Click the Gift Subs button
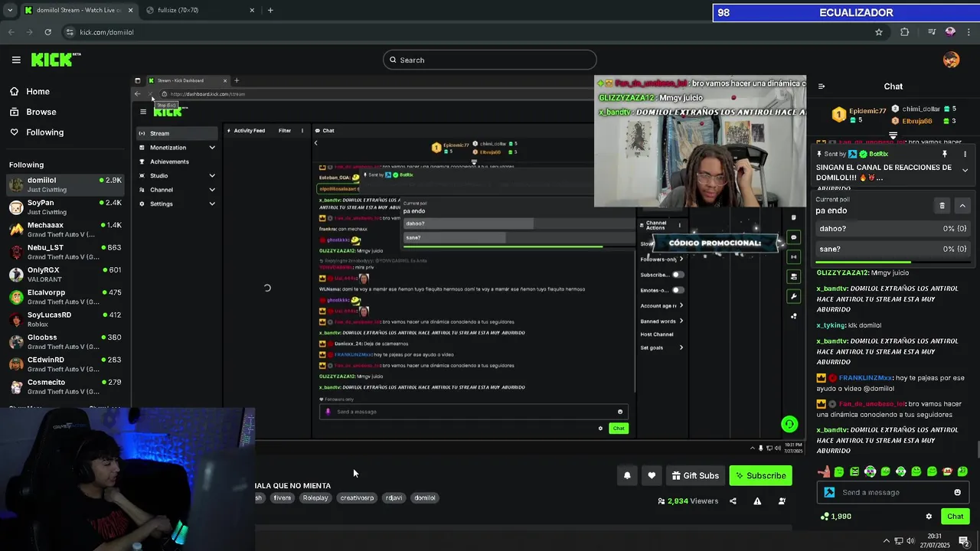This screenshot has height=551, width=980. (x=695, y=475)
